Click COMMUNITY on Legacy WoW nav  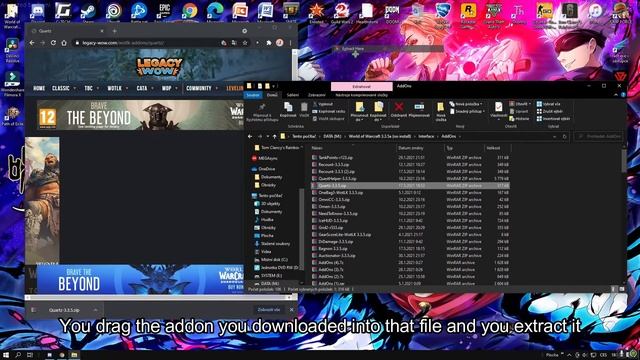[199, 88]
